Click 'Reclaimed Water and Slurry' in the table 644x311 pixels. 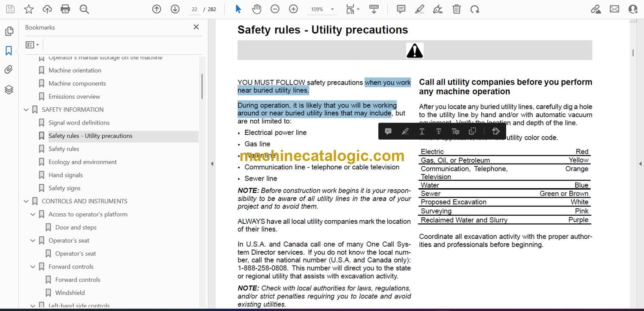coord(464,220)
